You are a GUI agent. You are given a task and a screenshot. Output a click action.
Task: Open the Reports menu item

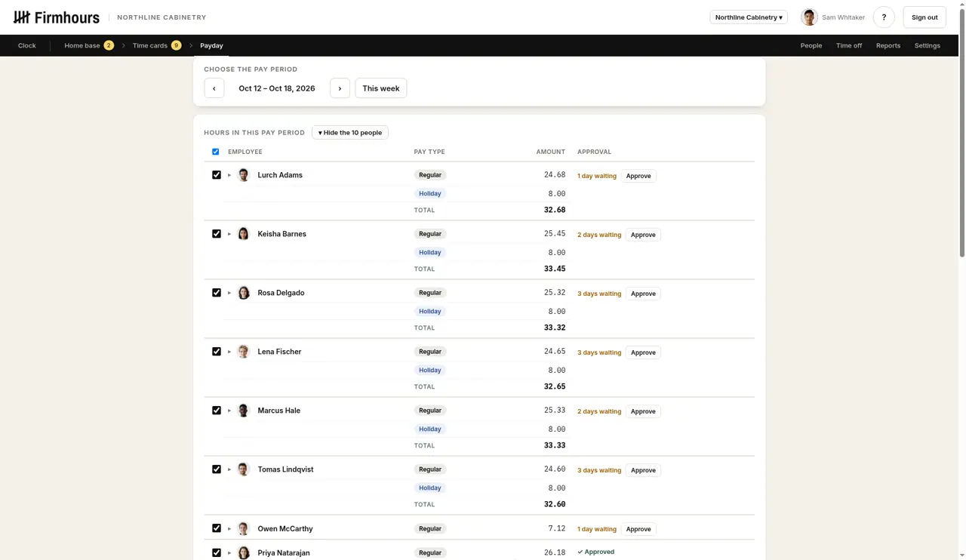888,45
